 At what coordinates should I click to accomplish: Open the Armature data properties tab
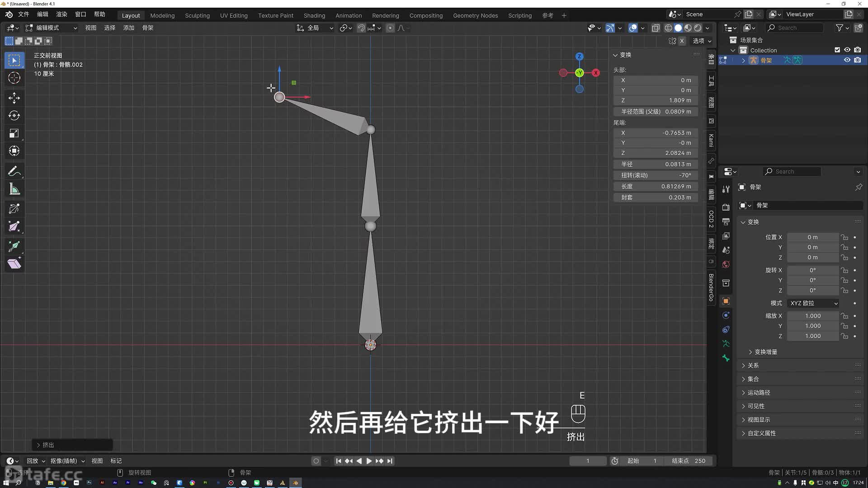point(726,344)
